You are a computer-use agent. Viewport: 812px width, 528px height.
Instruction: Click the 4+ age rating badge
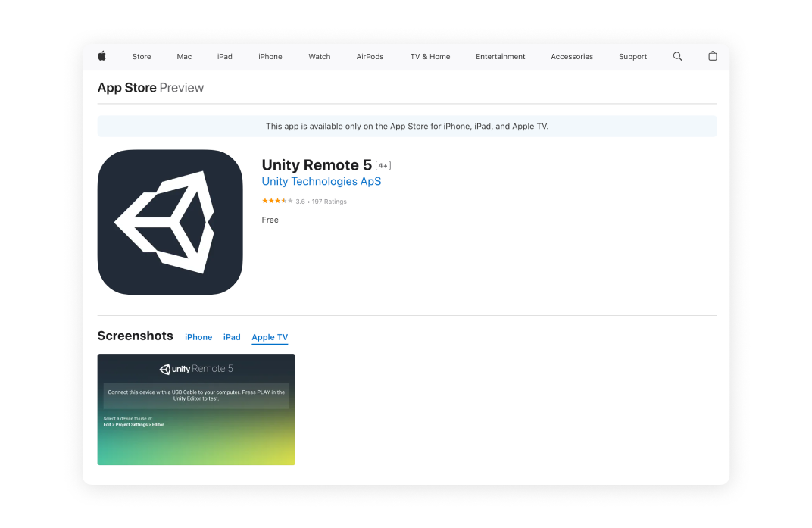(x=383, y=166)
